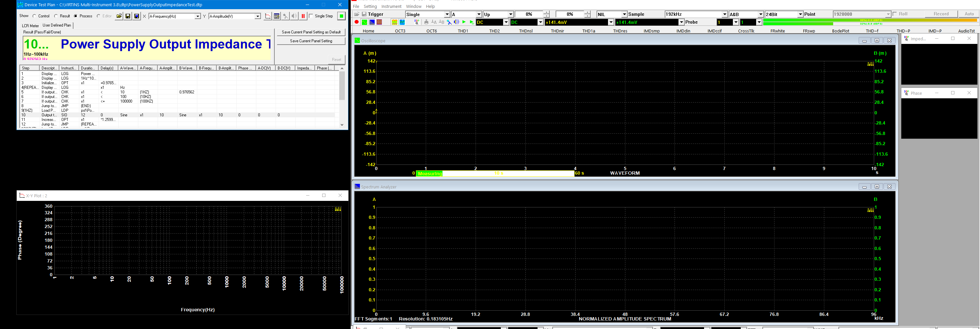Switch to the User Defined Plan tab
The image size is (980, 329).
pyautogui.click(x=57, y=25)
